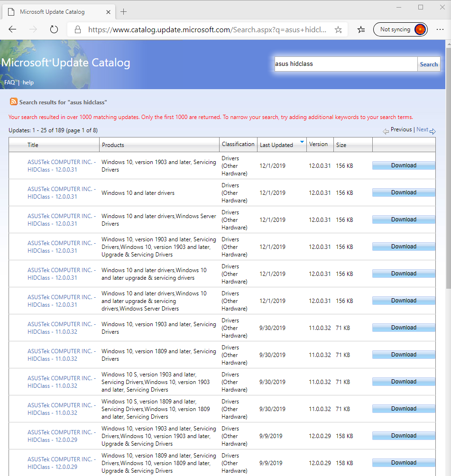Click the first "71 KB" size cell
The width and height of the screenshot is (451, 476).
point(343,328)
